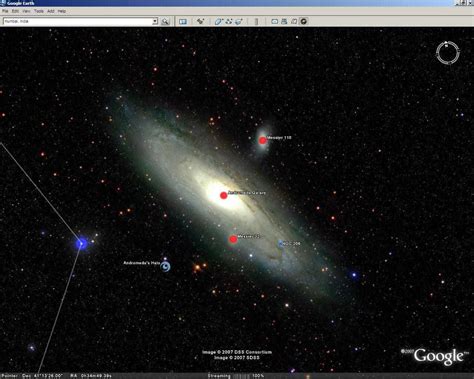
Task: Click into the search input field
Action: tap(78, 21)
